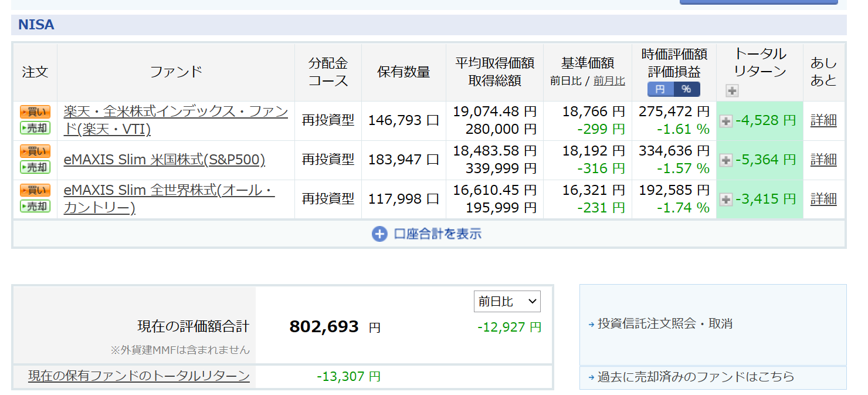Open 詳細 link for 全世界株式 row
The width and height of the screenshot is (868, 395).
pos(823,199)
